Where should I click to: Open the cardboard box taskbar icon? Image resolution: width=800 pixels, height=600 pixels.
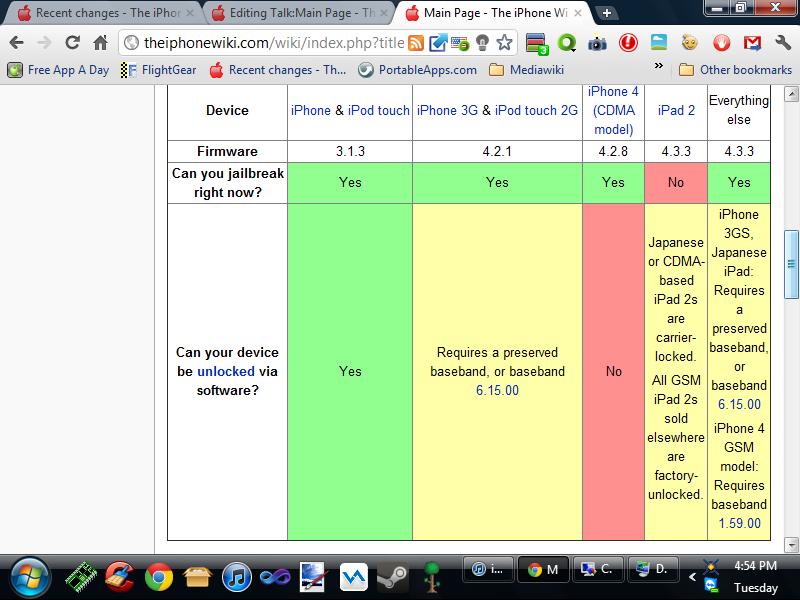pyautogui.click(x=197, y=578)
